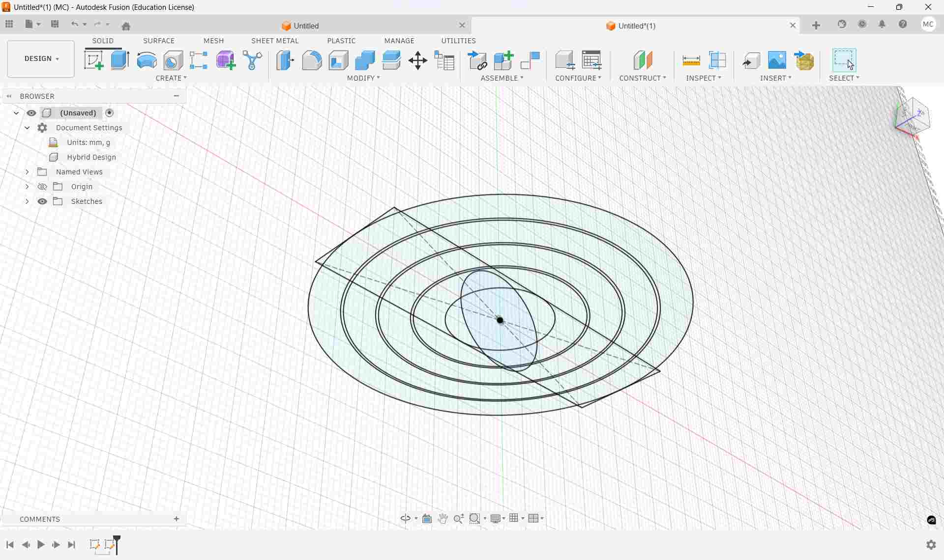This screenshot has width=944, height=560.
Task: Toggle visibility of the Unsaved root component
Action: [31, 113]
